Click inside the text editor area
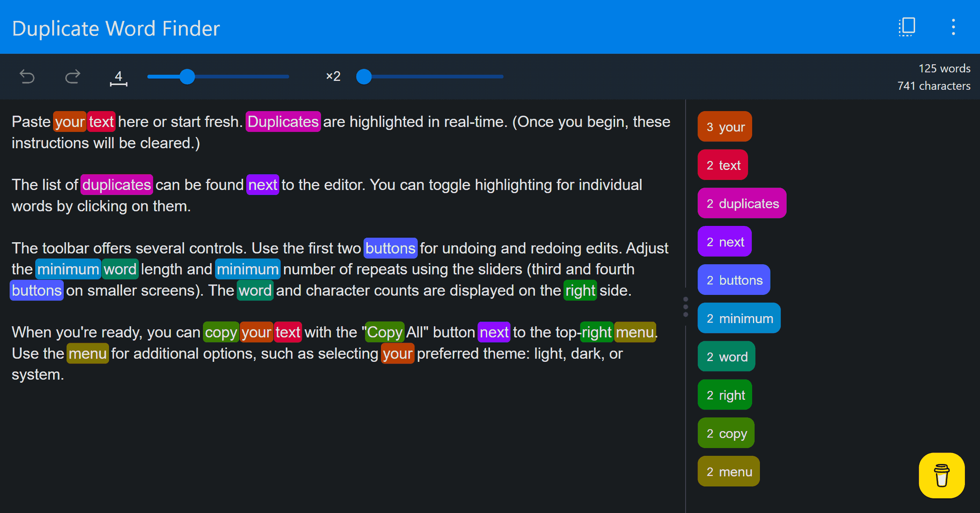This screenshot has width=980, height=513. [327, 429]
